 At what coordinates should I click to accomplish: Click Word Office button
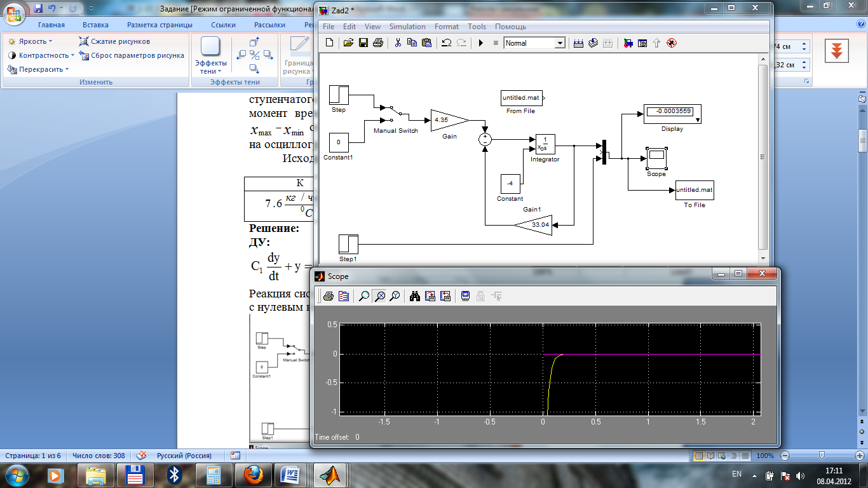tap(13, 13)
